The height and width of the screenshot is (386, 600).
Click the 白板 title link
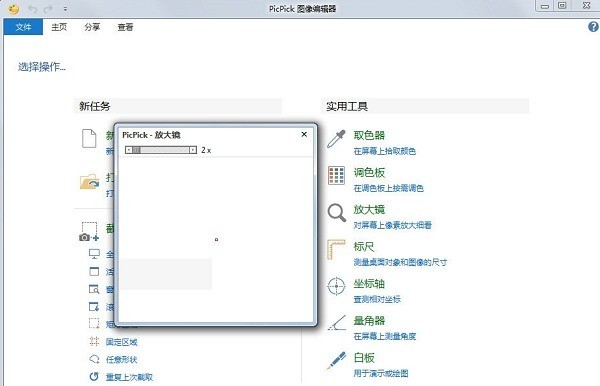pyautogui.click(x=364, y=357)
